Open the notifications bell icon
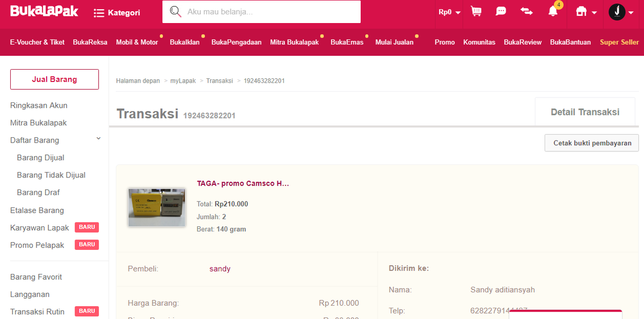Image resolution: width=644 pixels, height=319 pixels. [554, 10]
